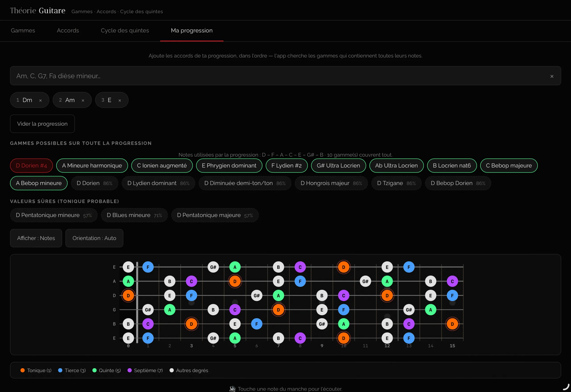Play G# on fret 13 of G string
571x392 pixels.
coord(409,310)
